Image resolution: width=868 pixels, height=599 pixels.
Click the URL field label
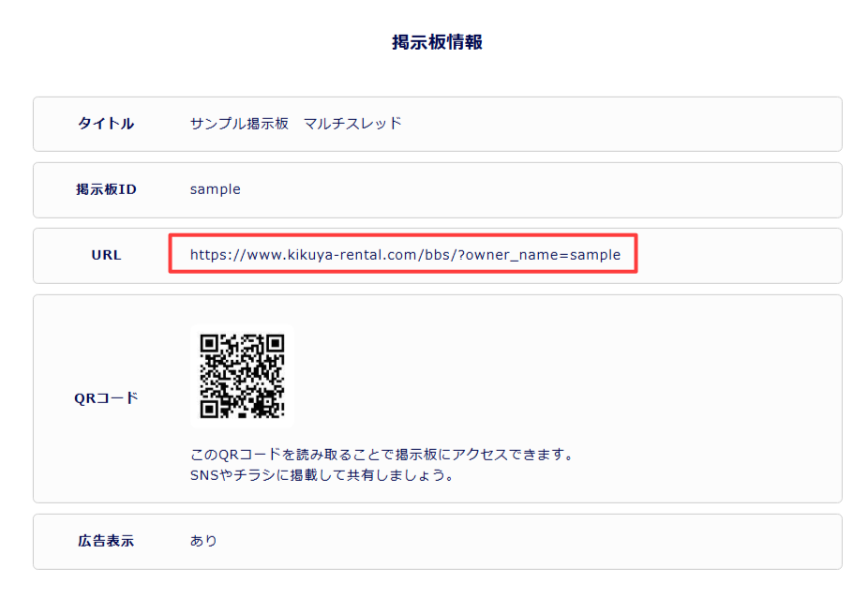point(106,255)
